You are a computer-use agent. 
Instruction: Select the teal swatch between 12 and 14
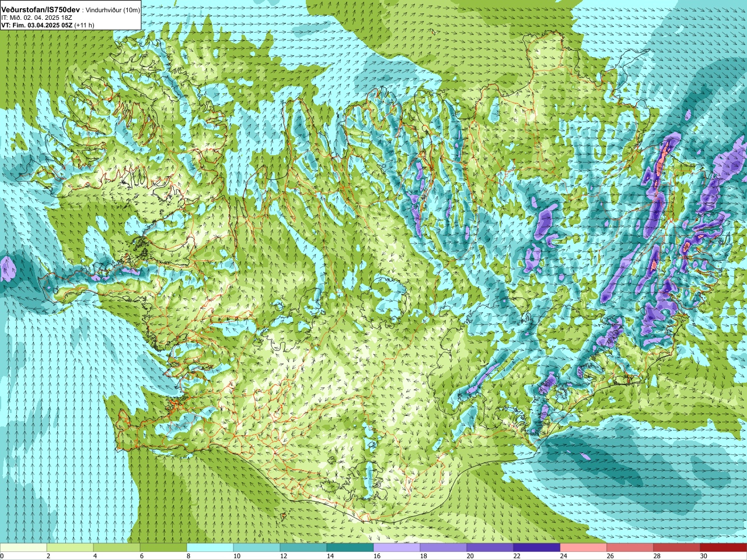303,548
